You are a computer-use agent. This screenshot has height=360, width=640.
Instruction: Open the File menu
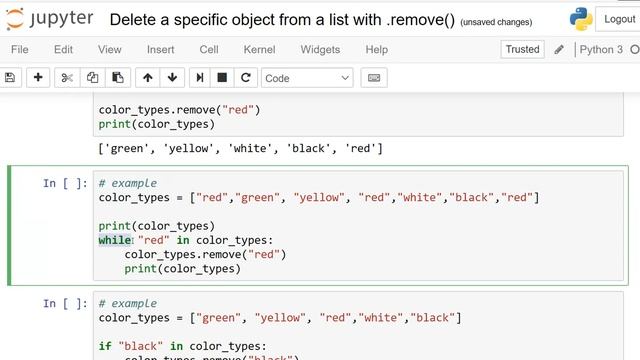tap(20, 50)
